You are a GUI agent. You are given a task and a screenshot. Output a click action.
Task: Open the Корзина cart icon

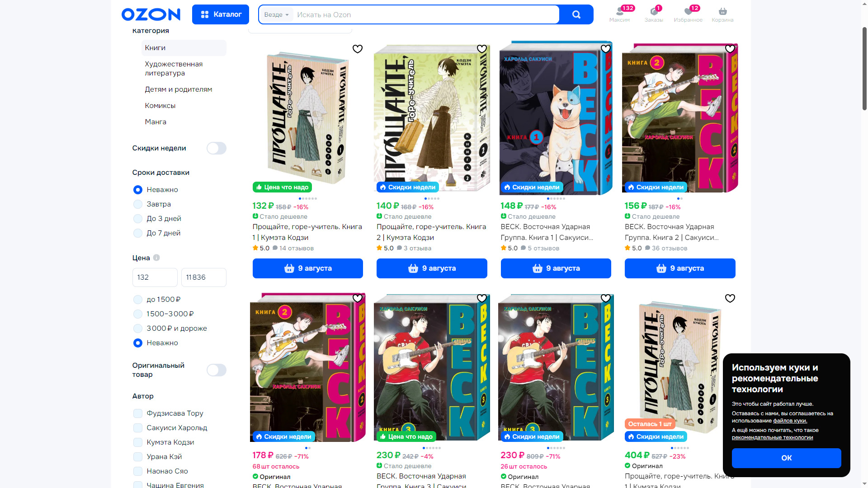pos(722,11)
